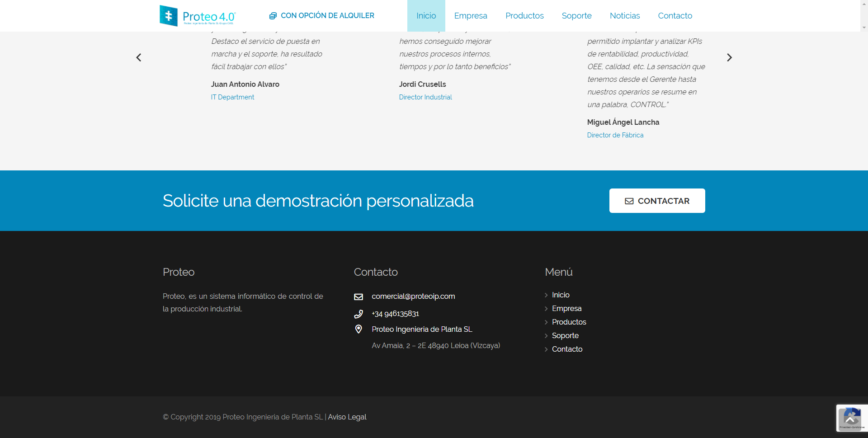Open Noticias from the top navigation
Viewport: 868px width, 438px height.
(x=624, y=16)
